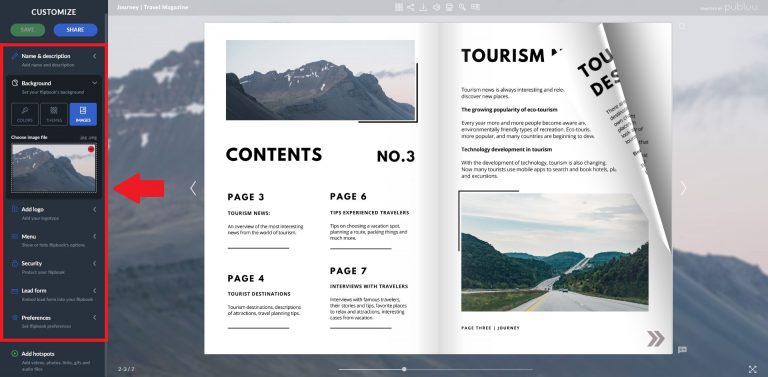Expand the Name & description section chevron
The image size is (768, 377).
pyautogui.click(x=95, y=56)
